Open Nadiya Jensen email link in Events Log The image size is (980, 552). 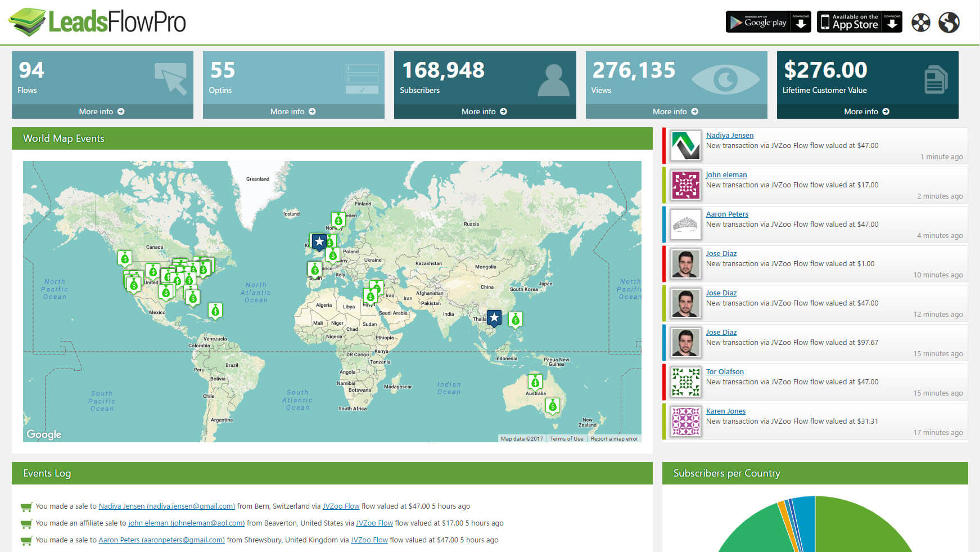pyautogui.click(x=167, y=506)
